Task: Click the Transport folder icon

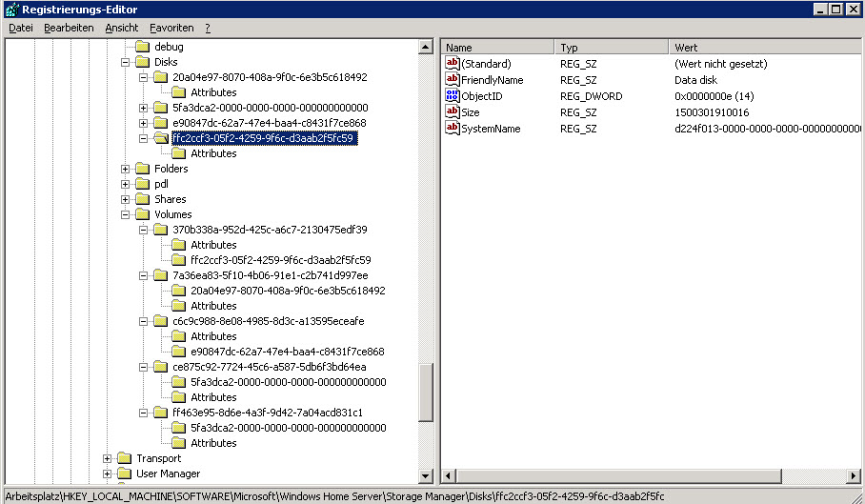Action: (x=124, y=458)
